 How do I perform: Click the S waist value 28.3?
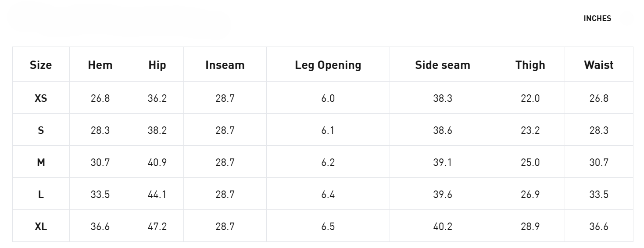(599, 130)
